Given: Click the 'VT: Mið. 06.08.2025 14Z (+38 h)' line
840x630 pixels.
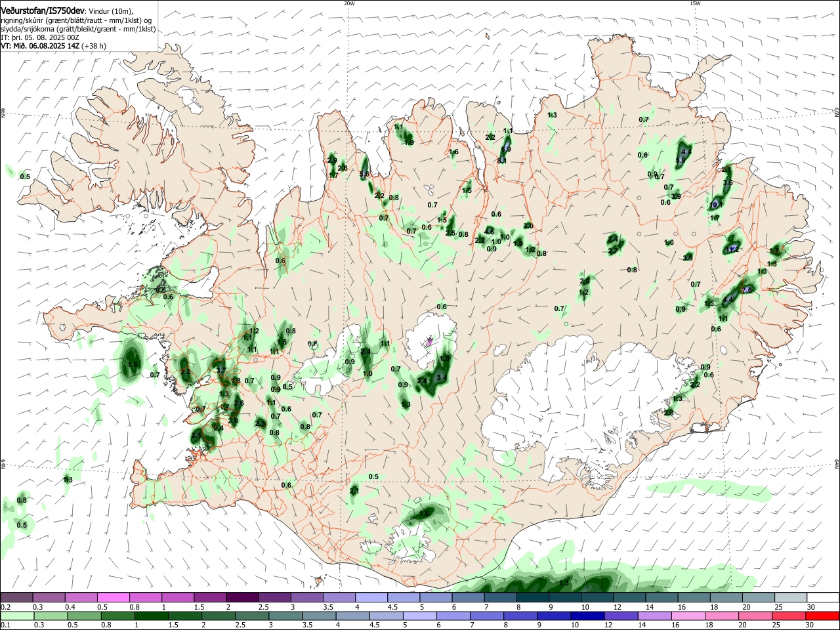Looking at the screenshot, I should point(54,46).
